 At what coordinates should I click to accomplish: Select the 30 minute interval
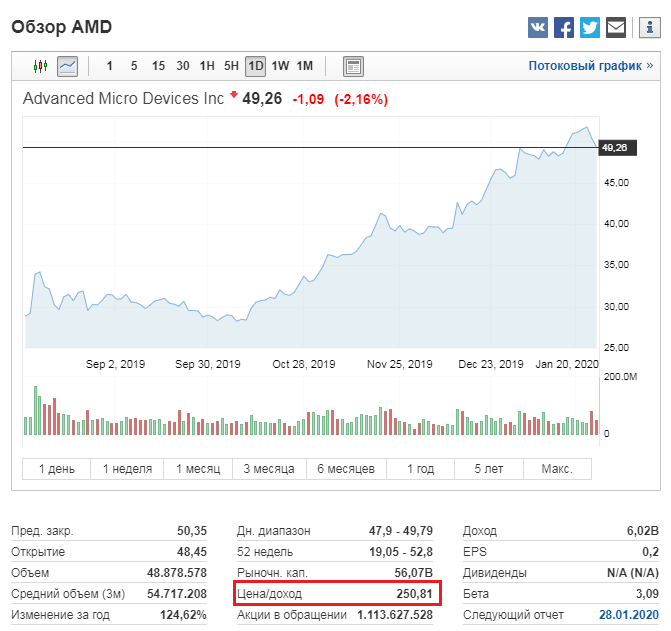183,66
